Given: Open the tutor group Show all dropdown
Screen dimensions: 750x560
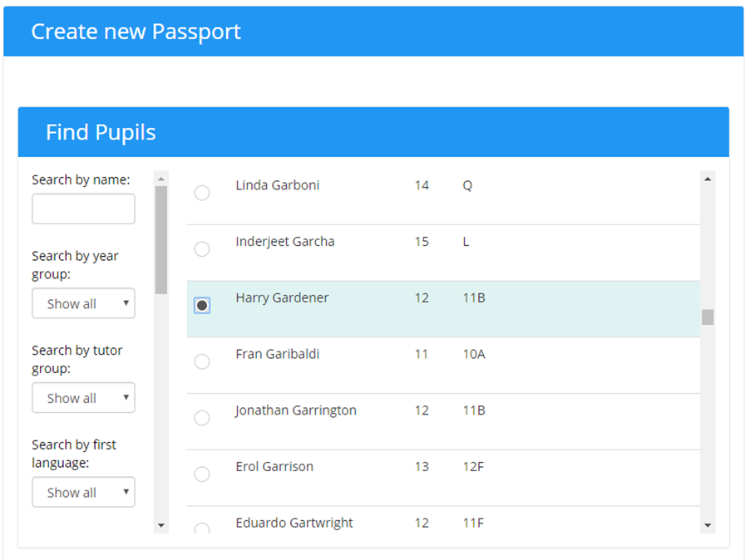Looking at the screenshot, I should (83, 397).
